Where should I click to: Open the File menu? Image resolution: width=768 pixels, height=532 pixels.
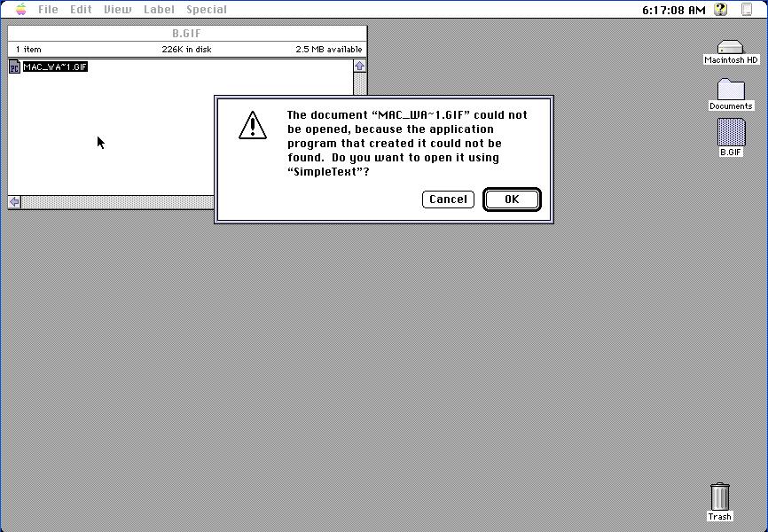click(48, 9)
